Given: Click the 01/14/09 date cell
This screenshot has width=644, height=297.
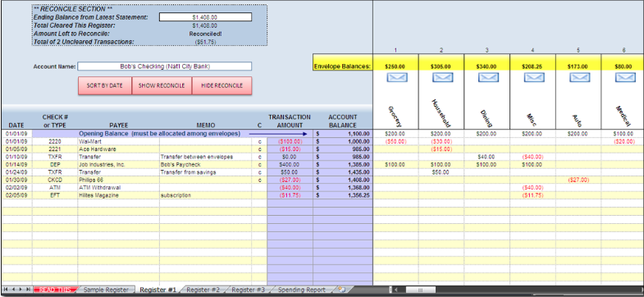Looking at the screenshot, I should (x=16, y=165).
